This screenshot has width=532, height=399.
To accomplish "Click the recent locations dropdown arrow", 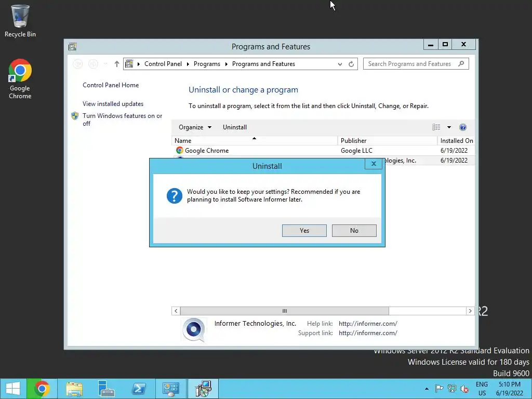I will coord(105,64).
